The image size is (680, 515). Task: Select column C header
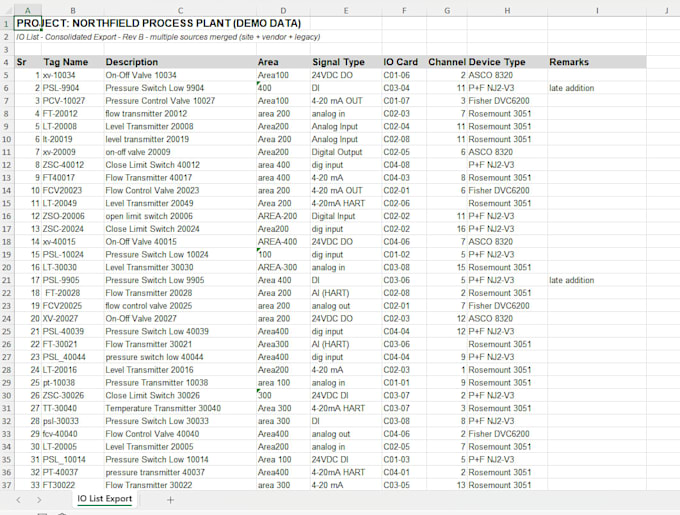click(180, 10)
